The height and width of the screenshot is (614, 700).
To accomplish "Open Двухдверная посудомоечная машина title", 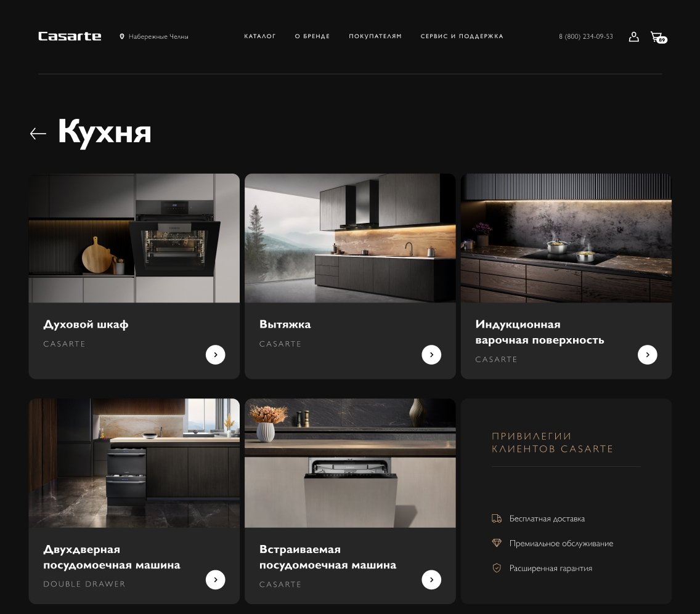I will coord(112,557).
